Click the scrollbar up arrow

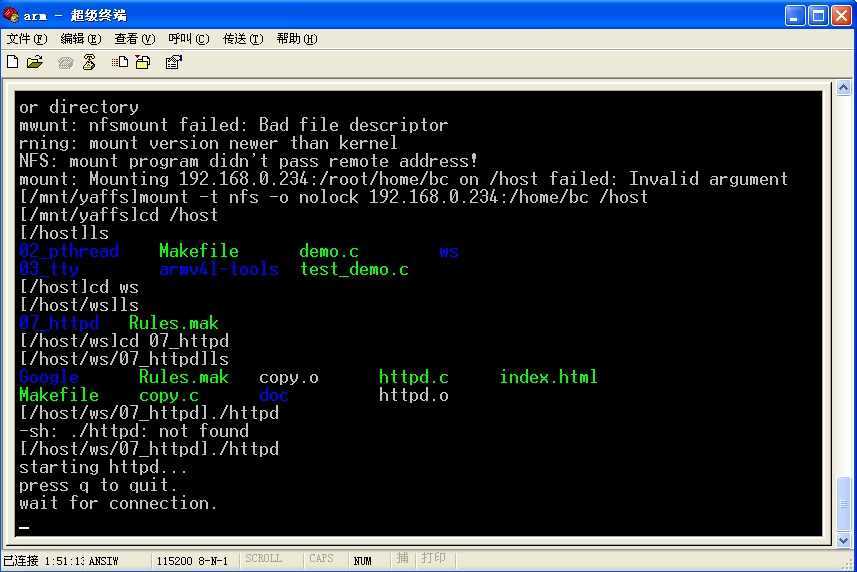tap(843, 87)
